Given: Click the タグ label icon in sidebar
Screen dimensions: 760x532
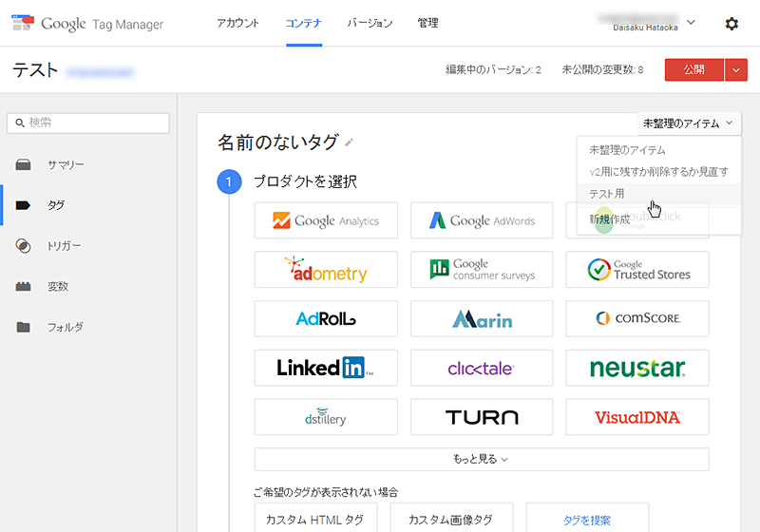Looking at the screenshot, I should (23, 205).
